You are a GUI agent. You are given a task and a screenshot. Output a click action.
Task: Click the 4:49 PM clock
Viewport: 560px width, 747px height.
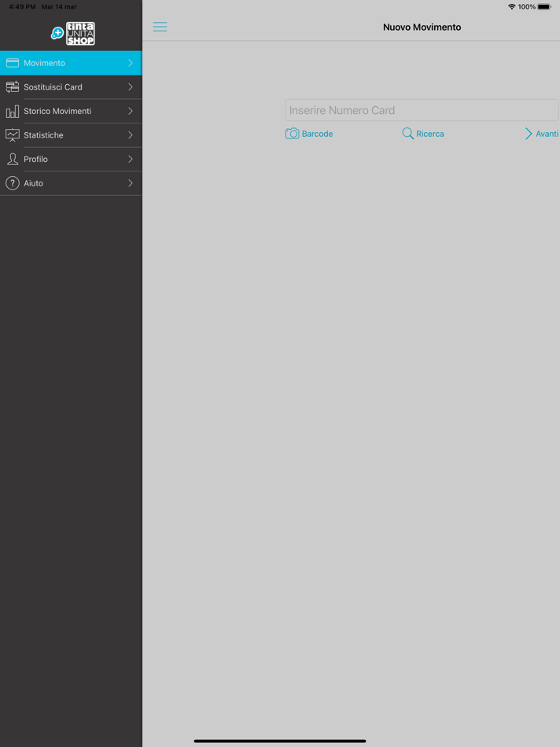(22, 6)
